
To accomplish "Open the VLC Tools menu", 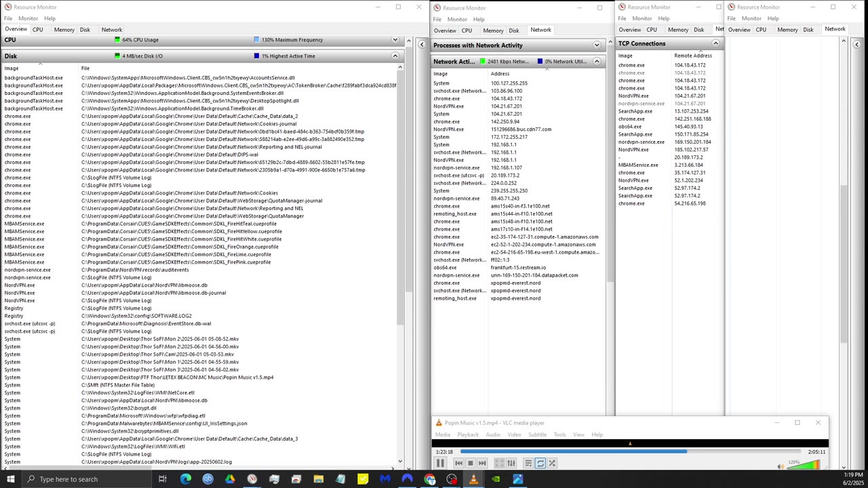I will point(559,434).
